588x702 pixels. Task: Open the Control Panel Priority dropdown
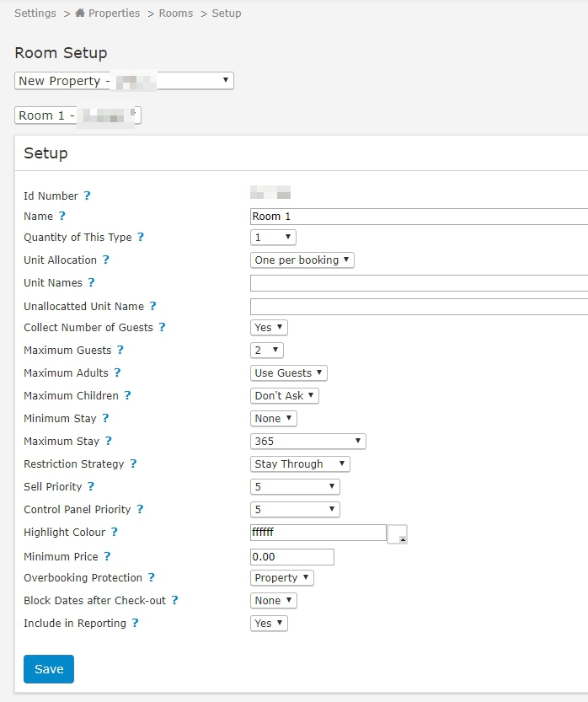point(295,510)
